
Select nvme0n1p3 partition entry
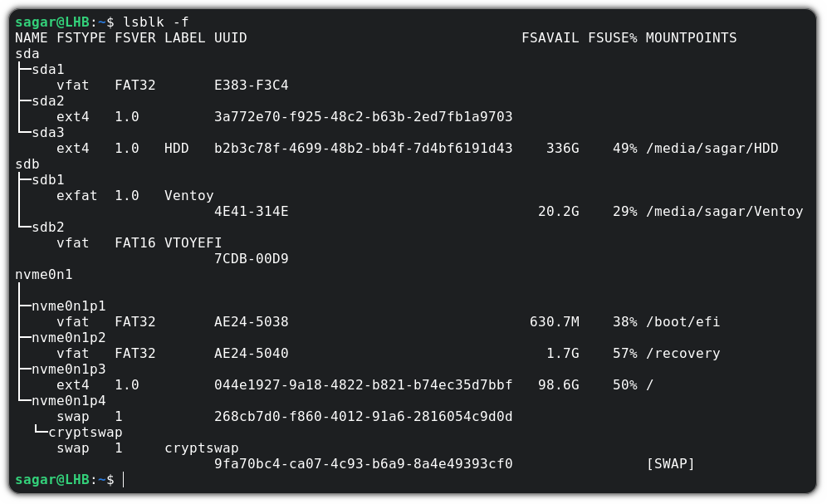pos(69,369)
